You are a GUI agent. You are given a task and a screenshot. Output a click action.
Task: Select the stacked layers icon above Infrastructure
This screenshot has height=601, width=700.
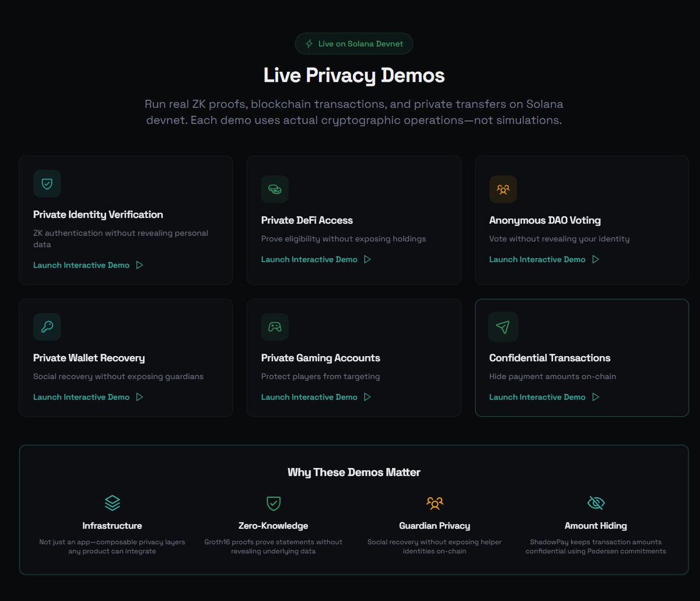tap(112, 502)
